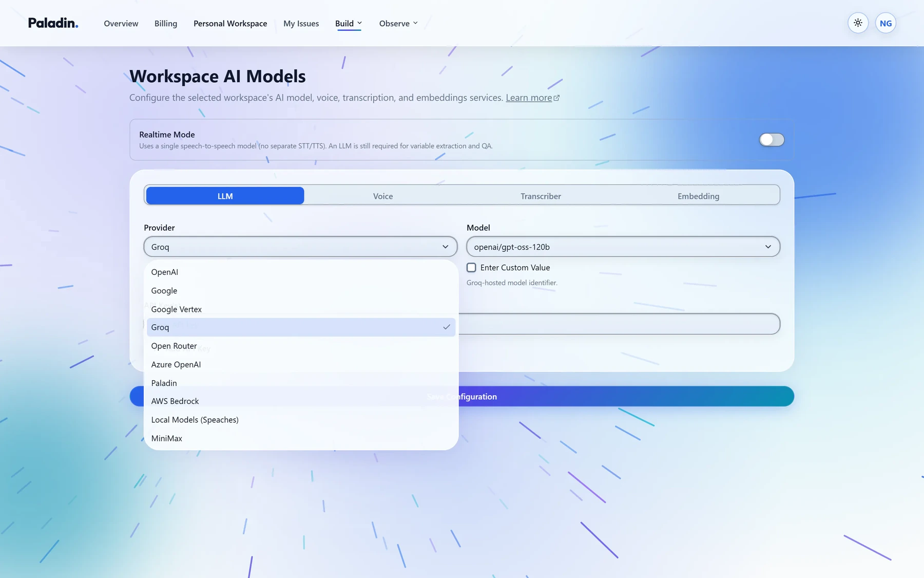Click the Paladin logo
This screenshot has height=578, width=924.
pyautogui.click(x=53, y=23)
